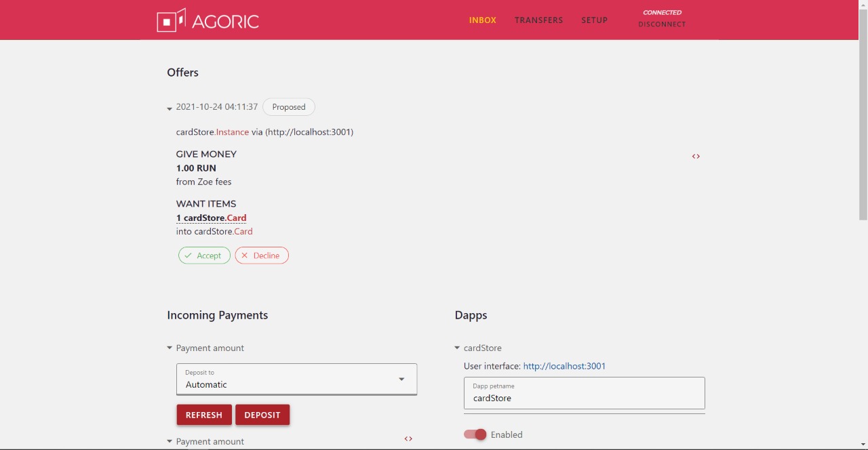Click code brackets icon near second Payment amount

tap(408, 438)
